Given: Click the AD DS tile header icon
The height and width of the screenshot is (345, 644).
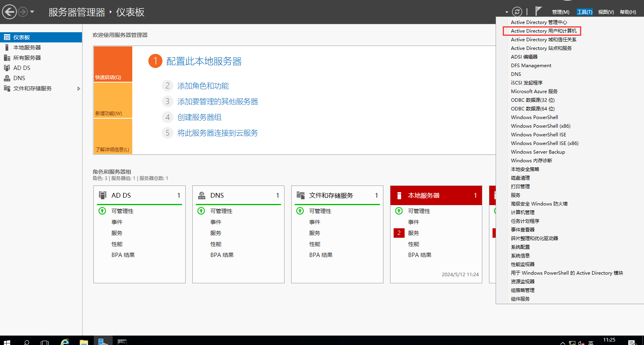Looking at the screenshot, I should click(103, 195).
